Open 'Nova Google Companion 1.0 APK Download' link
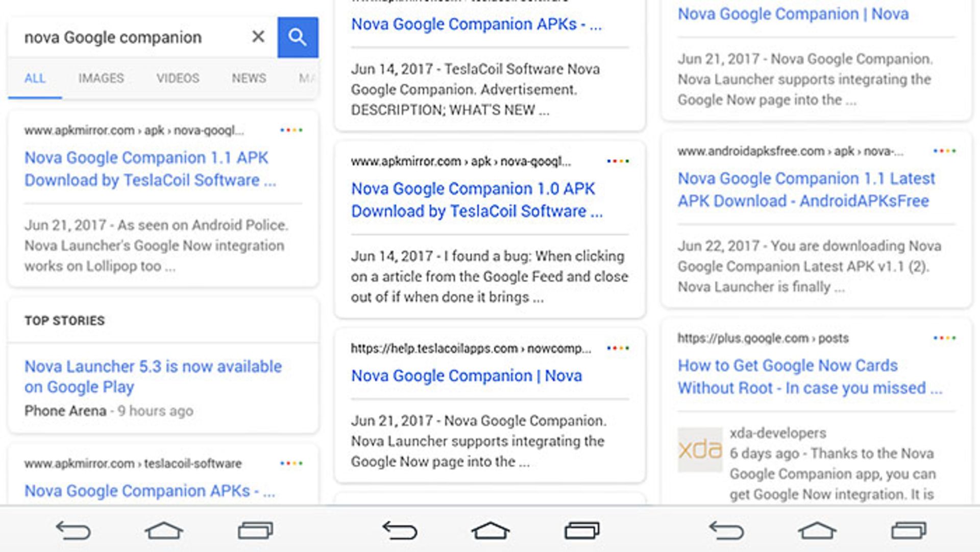Screen dimensions: 980x552 [x=477, y=200]
